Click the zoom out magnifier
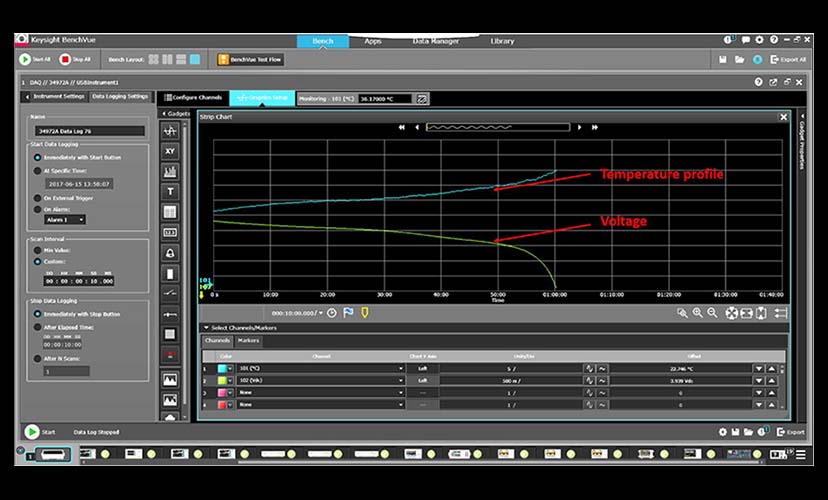Image resolution: width=828 pixels, height=500 pixels. coord(712,313)
